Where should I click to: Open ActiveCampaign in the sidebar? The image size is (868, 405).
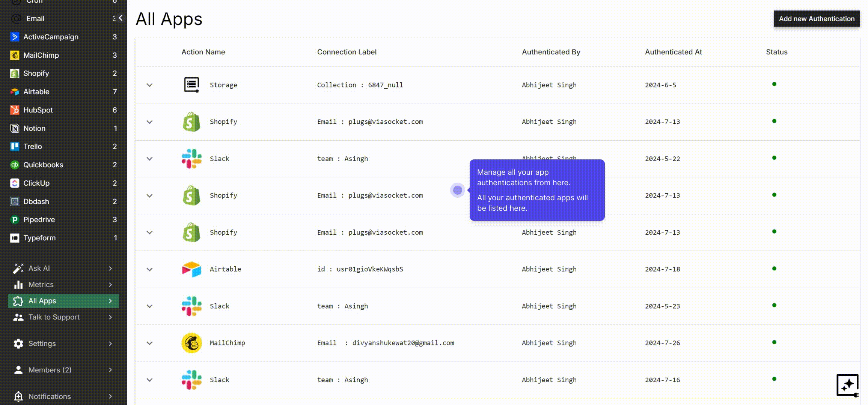[63, 37]
